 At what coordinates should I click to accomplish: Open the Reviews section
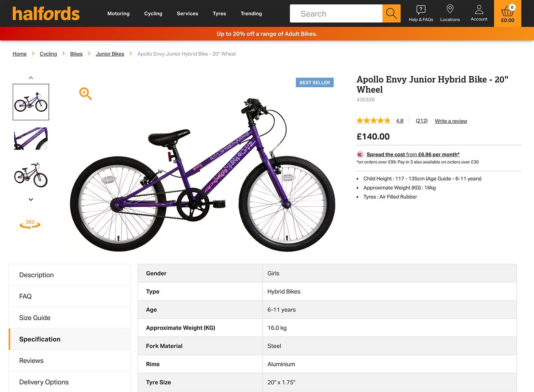click(x=31, y=360)
